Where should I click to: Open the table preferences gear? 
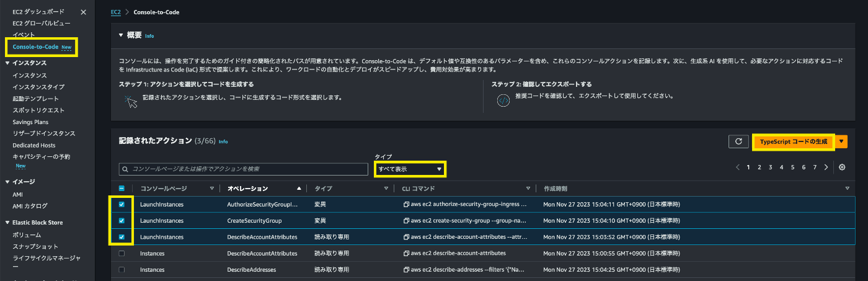(841, 167)
